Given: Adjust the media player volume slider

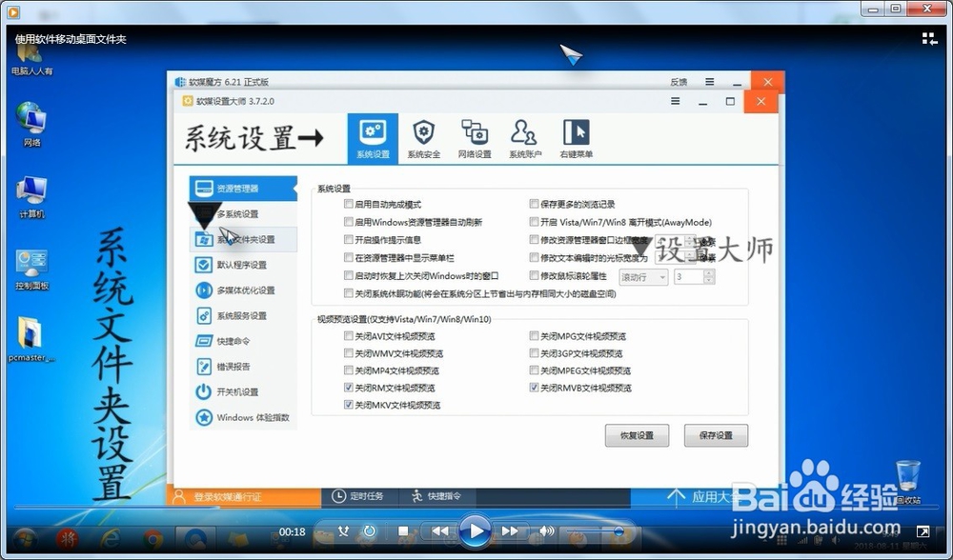Looking at the screenshot, I should (x=594, y=531).
